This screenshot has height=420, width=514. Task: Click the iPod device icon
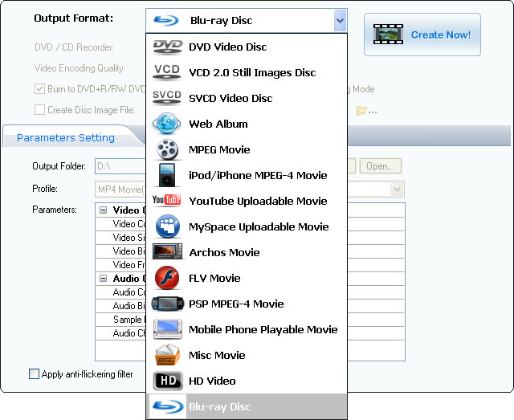tap(167, 175)
